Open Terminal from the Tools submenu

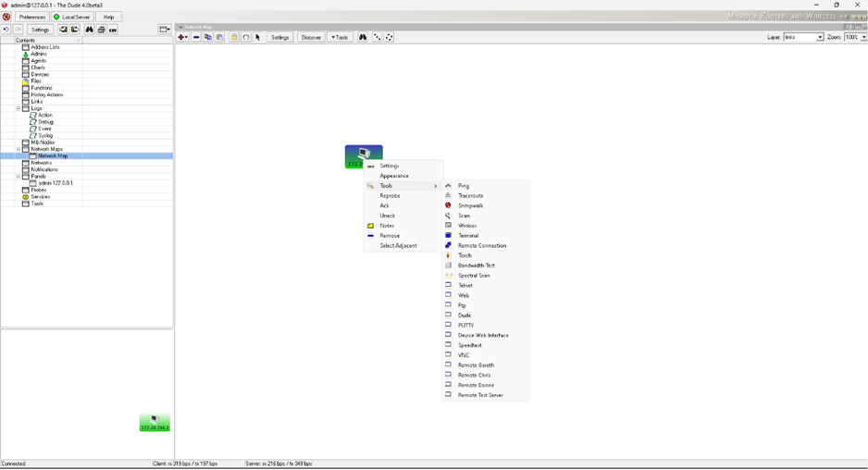pos(485,235)
